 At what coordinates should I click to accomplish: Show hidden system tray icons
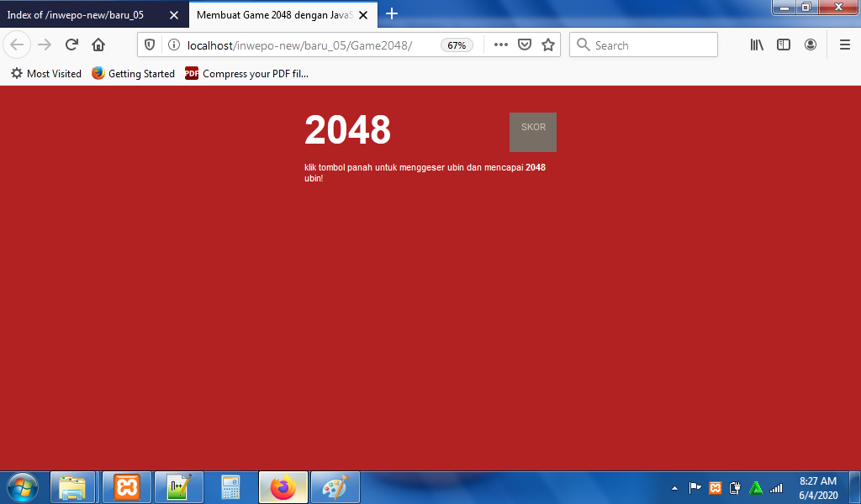pyautogui.click(x=674, y=487)
